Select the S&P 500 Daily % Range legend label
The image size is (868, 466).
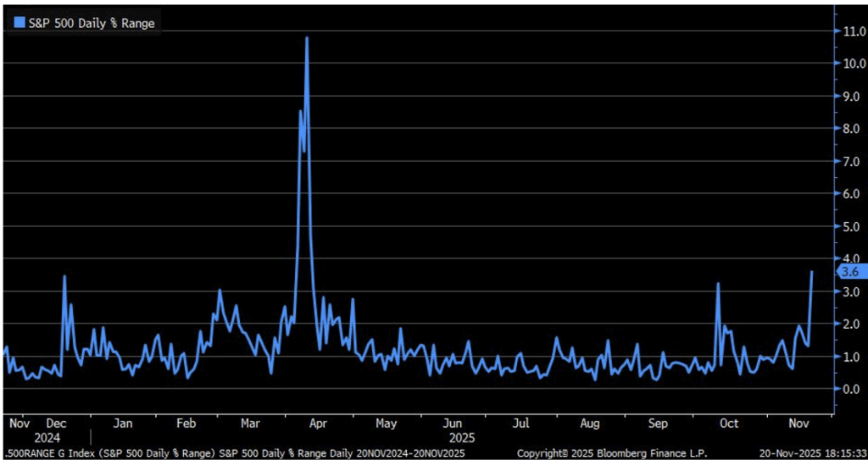pos(92,24)
